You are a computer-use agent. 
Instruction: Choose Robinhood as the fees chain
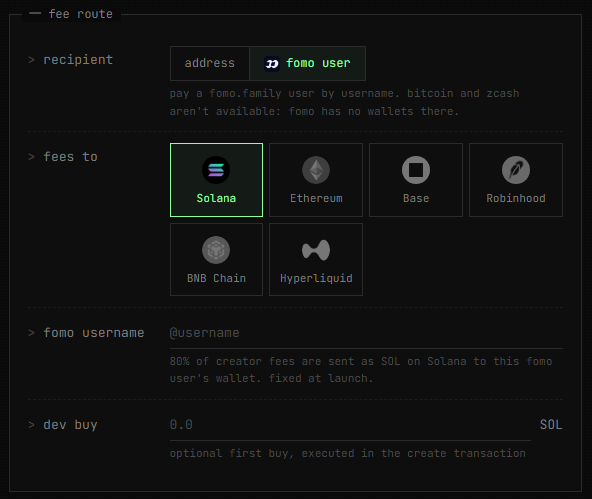516,180
